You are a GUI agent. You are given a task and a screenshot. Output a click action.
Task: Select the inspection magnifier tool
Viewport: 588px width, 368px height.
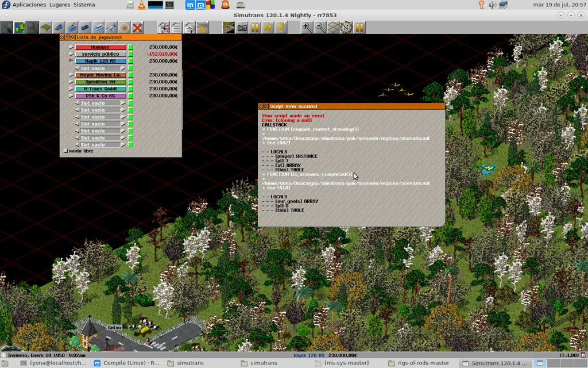(32, 28)
